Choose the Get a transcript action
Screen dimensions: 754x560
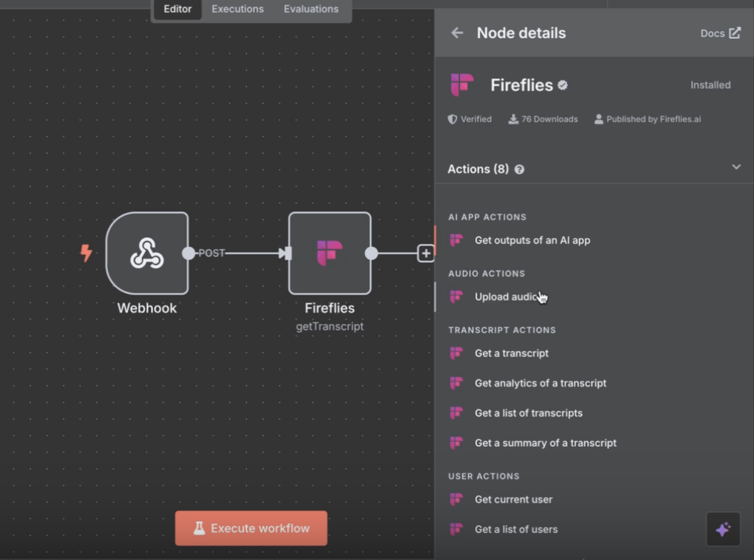tap(511, 353)
